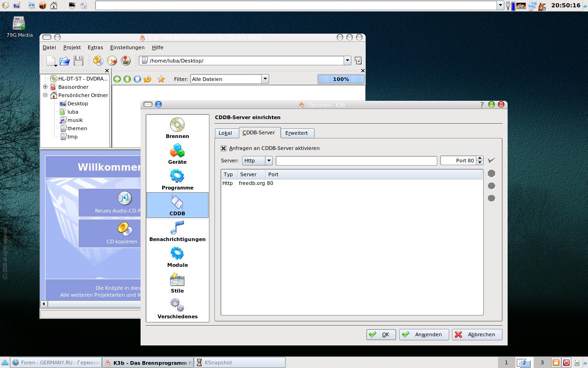Open the Stile settings section
The width and height of the screenshot is (588, 368).
point(177,283)
